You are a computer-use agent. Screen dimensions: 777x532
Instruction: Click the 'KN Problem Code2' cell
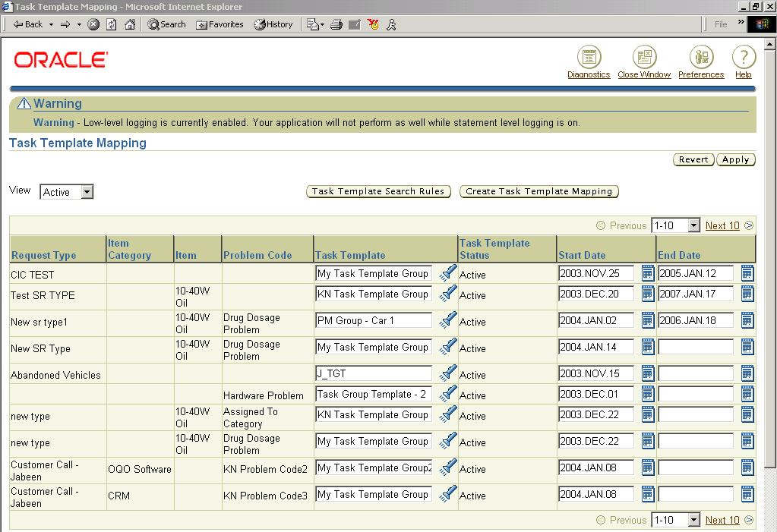point(265,469)
